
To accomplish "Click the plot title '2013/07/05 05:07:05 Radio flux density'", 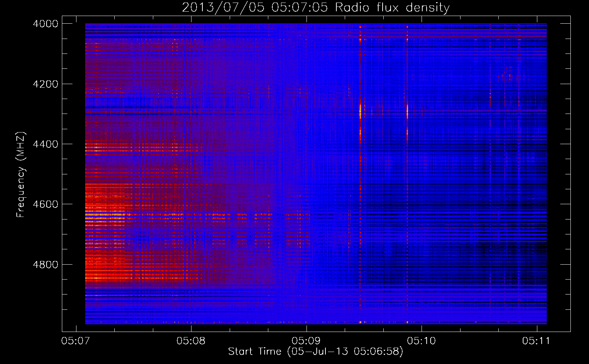I will pyautogui.click(x=316, y=7).
